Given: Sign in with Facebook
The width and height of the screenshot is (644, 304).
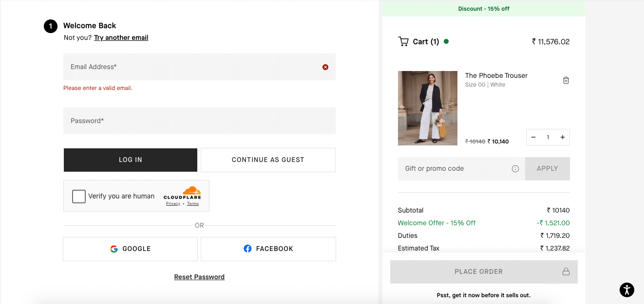Looking at the screenshot, I should click(x=268, y=249).
